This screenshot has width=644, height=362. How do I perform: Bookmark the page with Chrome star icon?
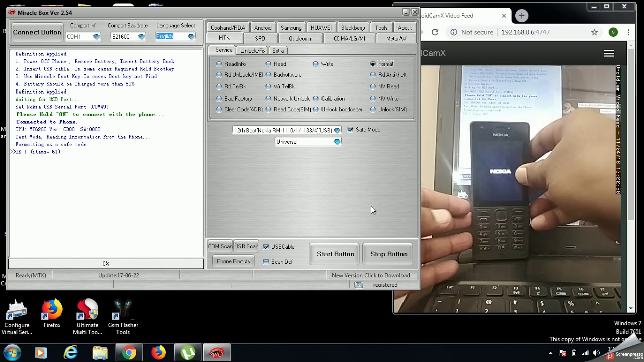point(594,32)
